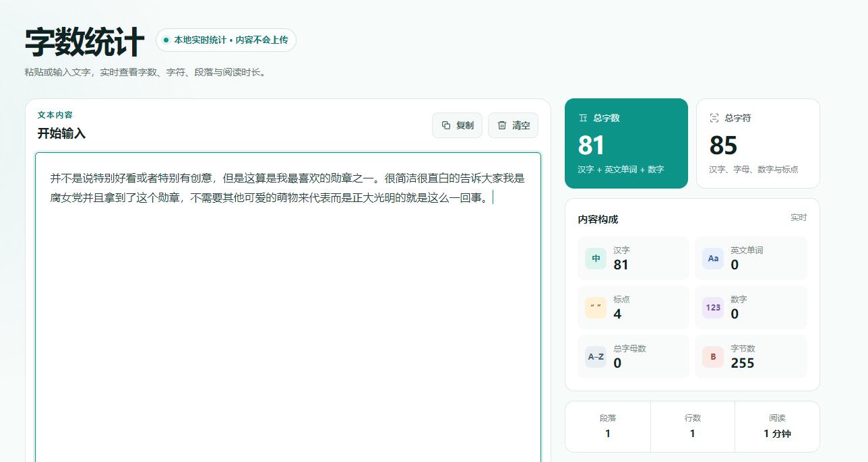Viewport: 868px width, 462px height.
Task: Click the 文本内容 label
Action: point(55,115)
